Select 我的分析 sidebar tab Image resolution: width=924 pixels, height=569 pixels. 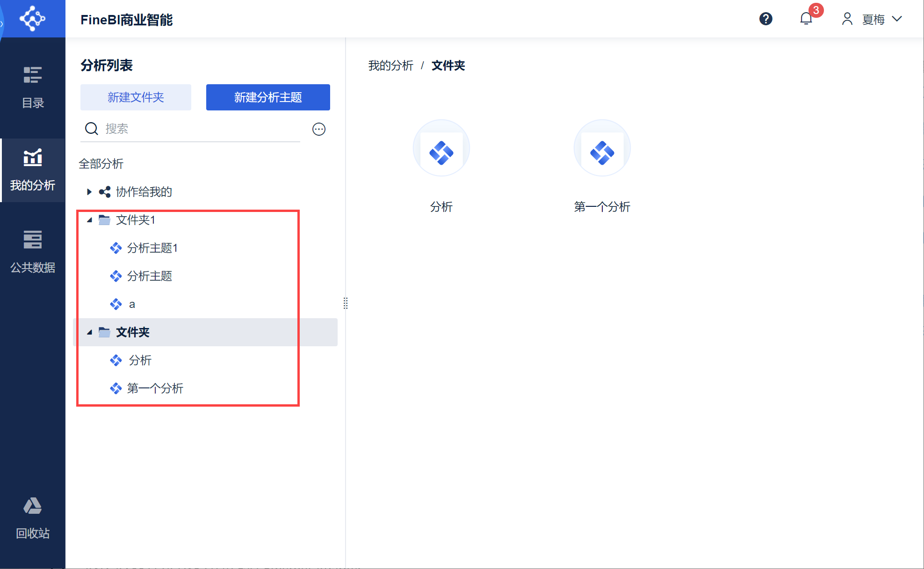33,170
